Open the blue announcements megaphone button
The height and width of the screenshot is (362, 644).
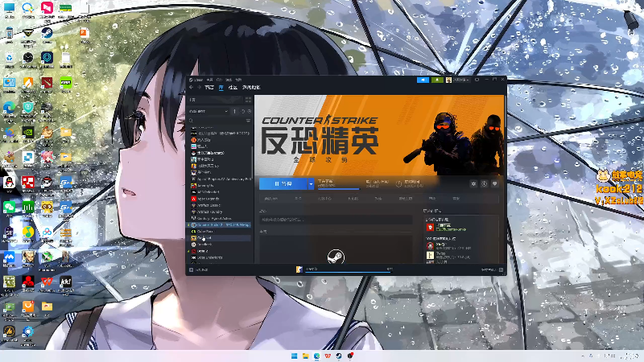coord(423,80)
